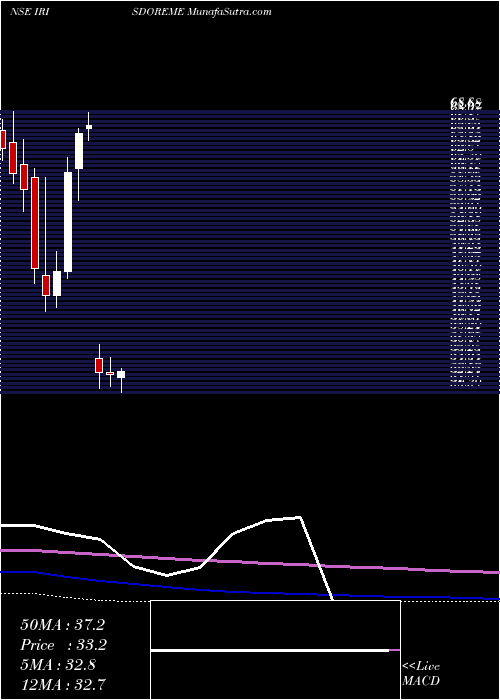The image size is (500, 700).
Task: Click the <<Live MACD label
Action: click(x=421, y=674)
